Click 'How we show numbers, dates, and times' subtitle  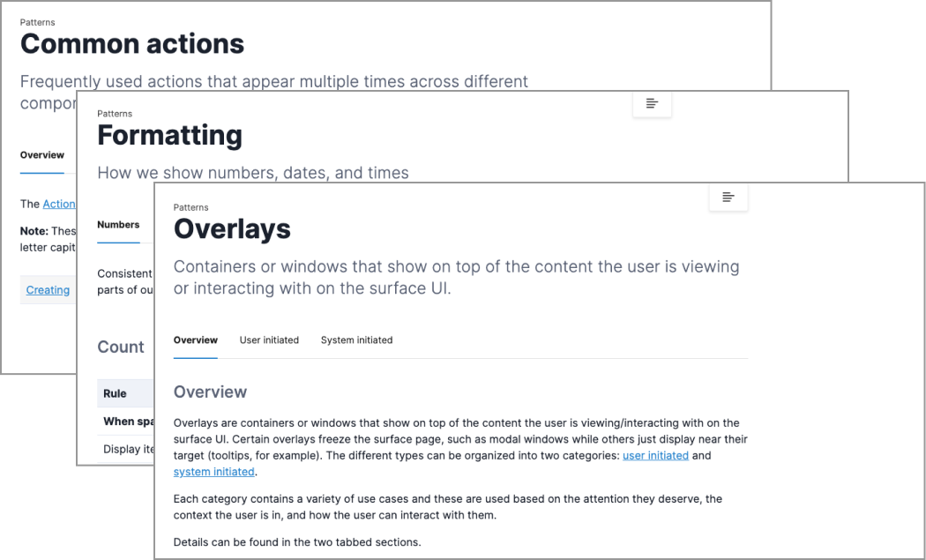click(x=253, y=173)
